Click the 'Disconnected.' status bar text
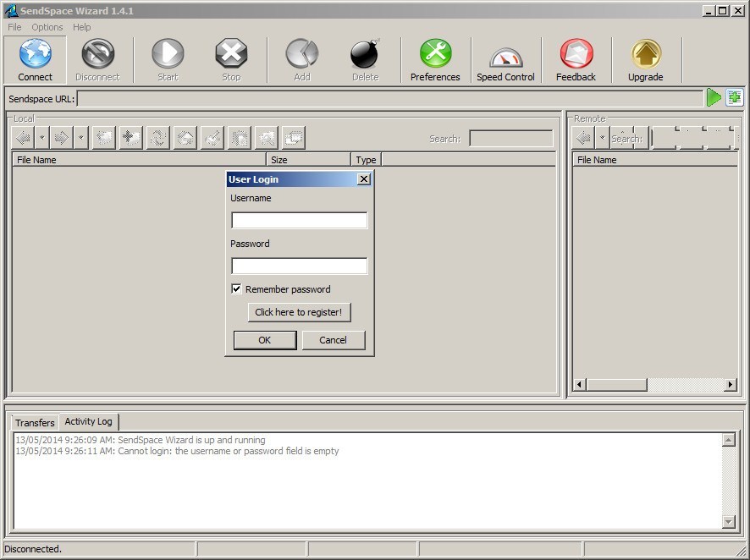The height and width of the screenshot is (560, 750). [33, 549]
